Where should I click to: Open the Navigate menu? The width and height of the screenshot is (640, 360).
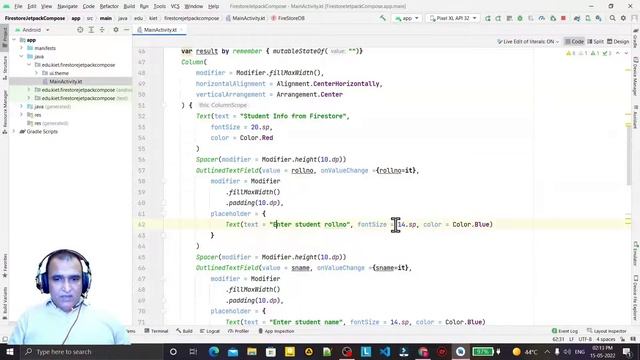[x=67, y=6]
